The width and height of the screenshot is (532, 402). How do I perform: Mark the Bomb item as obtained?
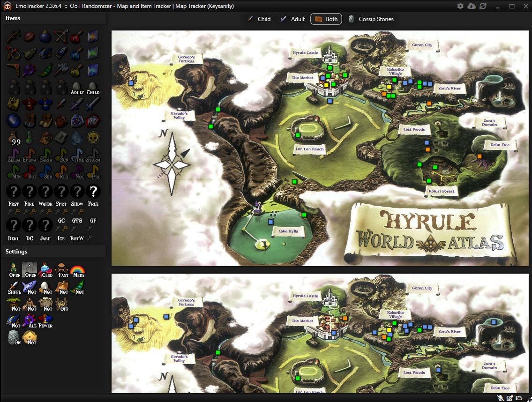[45, 36]
